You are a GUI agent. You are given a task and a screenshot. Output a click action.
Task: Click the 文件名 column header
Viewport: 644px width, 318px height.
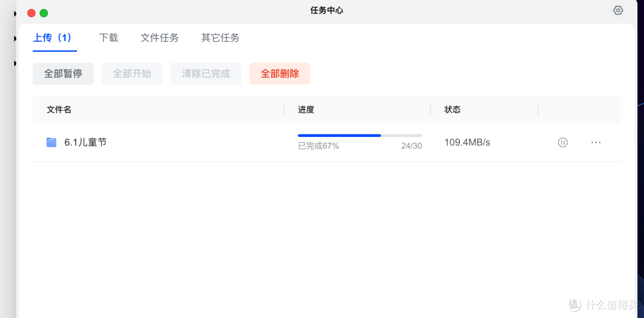pyautogui.click(x=59, y=110)
